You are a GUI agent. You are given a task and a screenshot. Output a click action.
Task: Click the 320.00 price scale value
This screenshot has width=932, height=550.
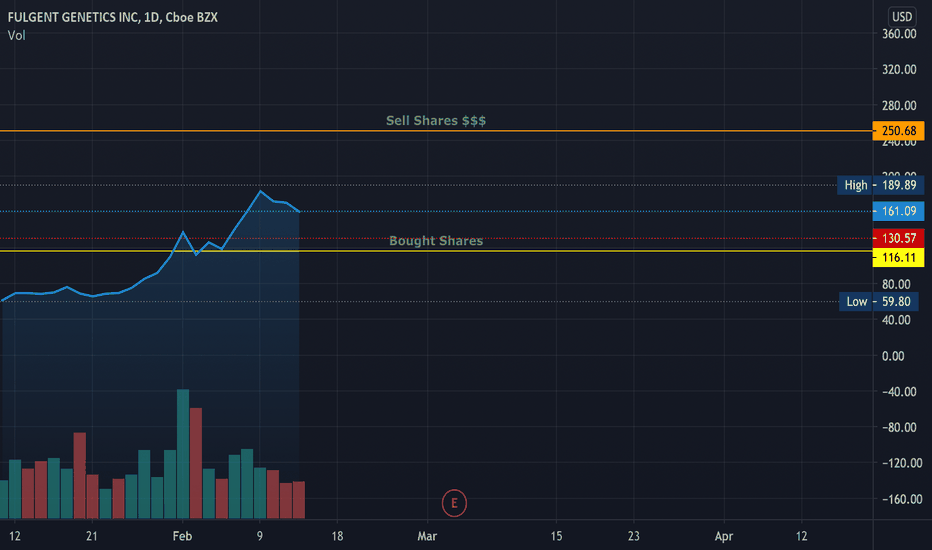[x=899, y=70]
